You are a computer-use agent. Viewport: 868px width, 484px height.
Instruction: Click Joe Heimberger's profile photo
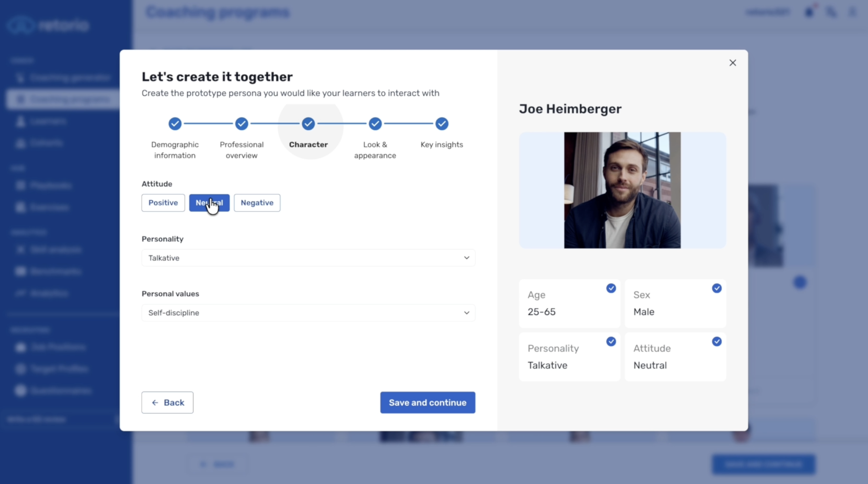point(622,190)
